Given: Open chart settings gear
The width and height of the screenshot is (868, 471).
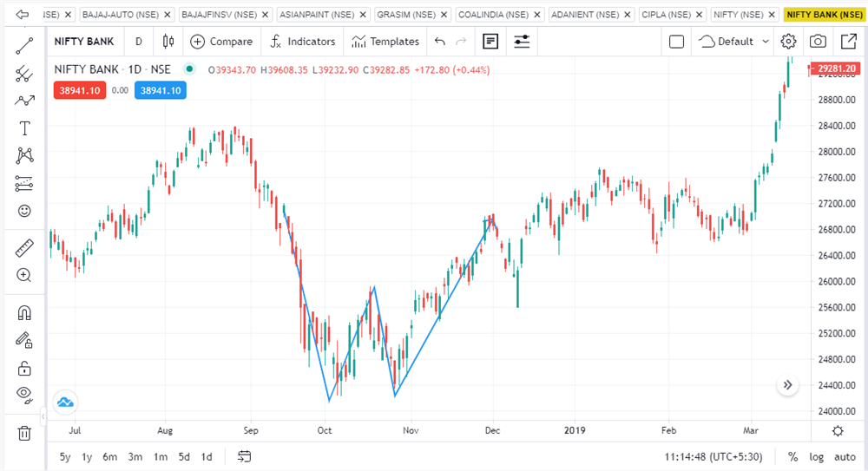Looking at the screenshot, I should tap(788, 42).
